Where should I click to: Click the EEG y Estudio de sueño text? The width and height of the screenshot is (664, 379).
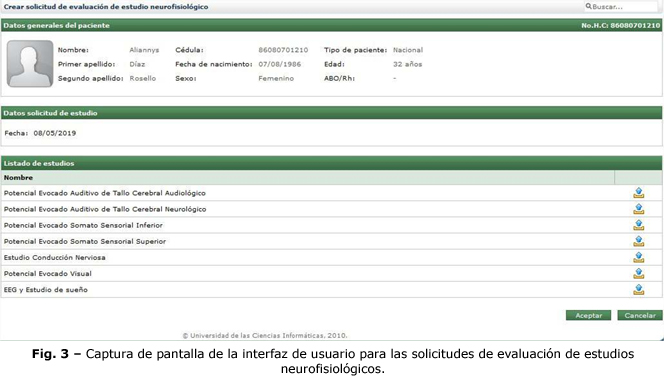click(x=46, y=290)
